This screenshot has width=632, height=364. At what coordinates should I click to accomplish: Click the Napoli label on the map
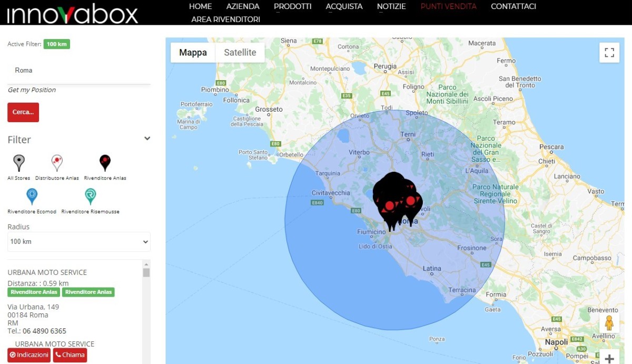click(556, 342)
